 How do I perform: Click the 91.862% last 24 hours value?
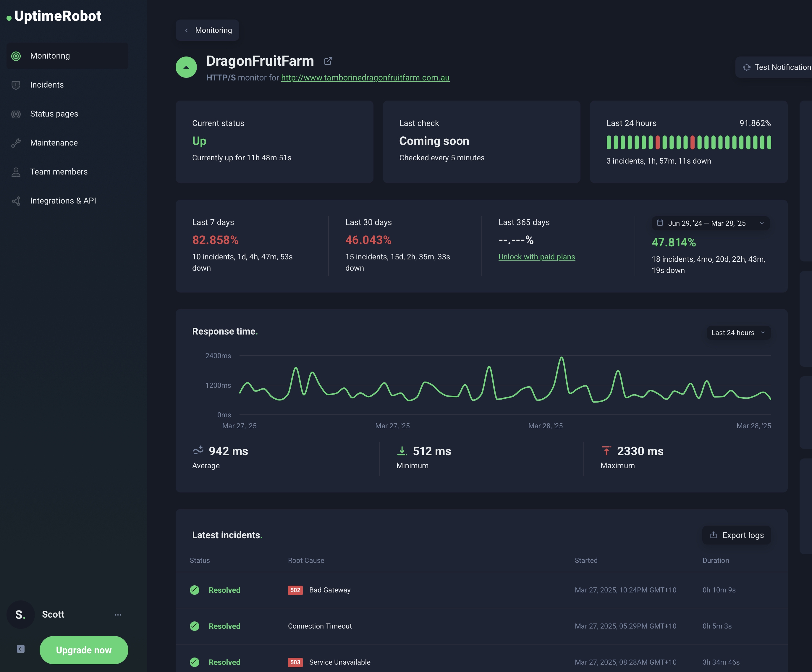[755, 123]
